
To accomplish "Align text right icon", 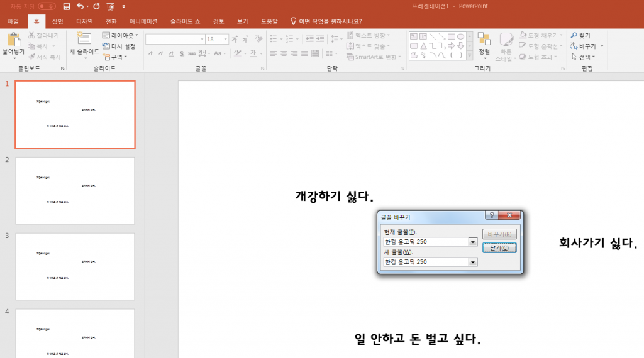I will [294, 53].
